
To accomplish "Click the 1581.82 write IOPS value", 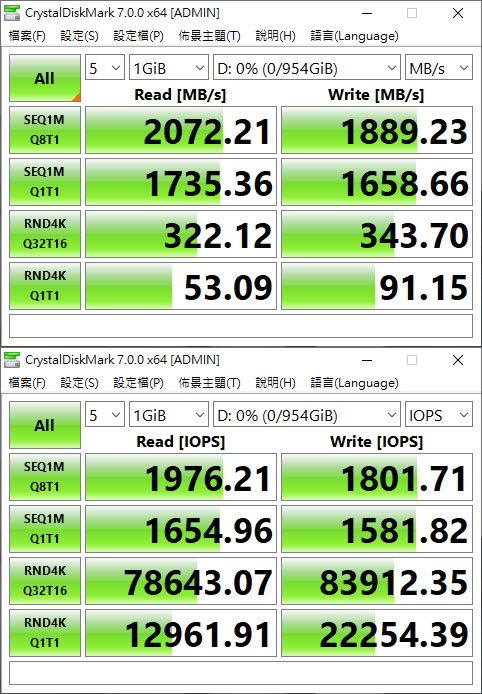I will (377, 529).
